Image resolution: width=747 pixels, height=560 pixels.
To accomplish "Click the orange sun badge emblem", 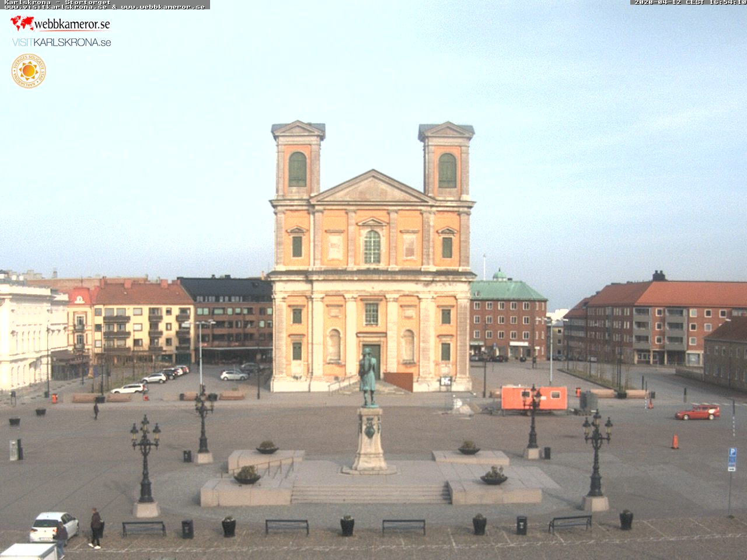I will (28, 71).
